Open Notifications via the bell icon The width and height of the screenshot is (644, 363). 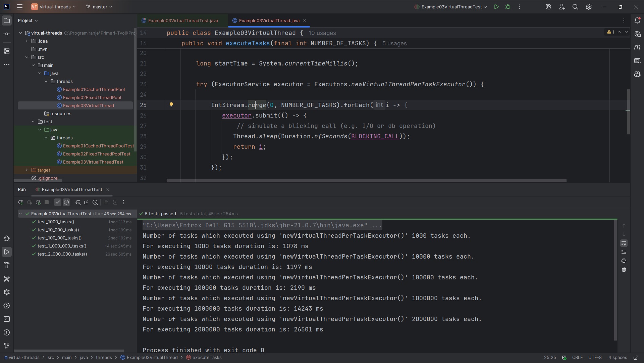(x=638, y=20)
